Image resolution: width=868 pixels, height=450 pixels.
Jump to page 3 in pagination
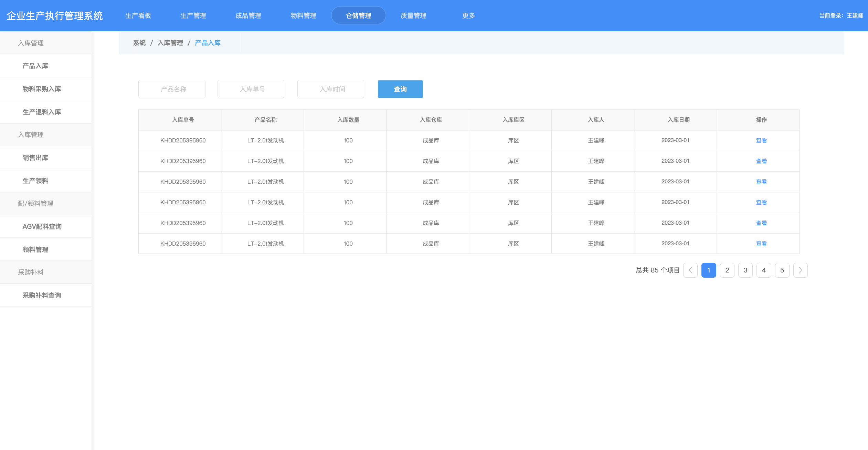pyautogui.click(x=745, y=270)
